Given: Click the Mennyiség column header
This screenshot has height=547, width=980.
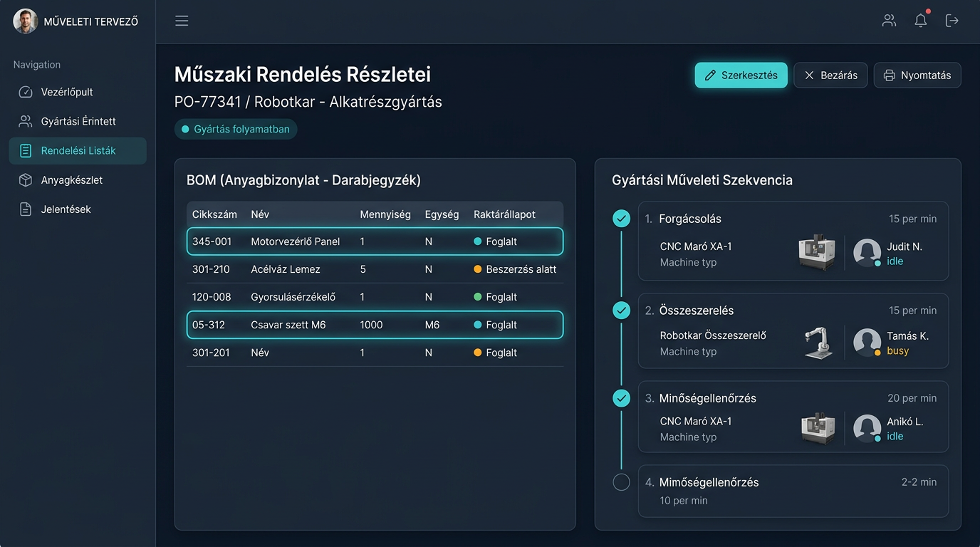Looking at the screenshot, I should [385, 214].
